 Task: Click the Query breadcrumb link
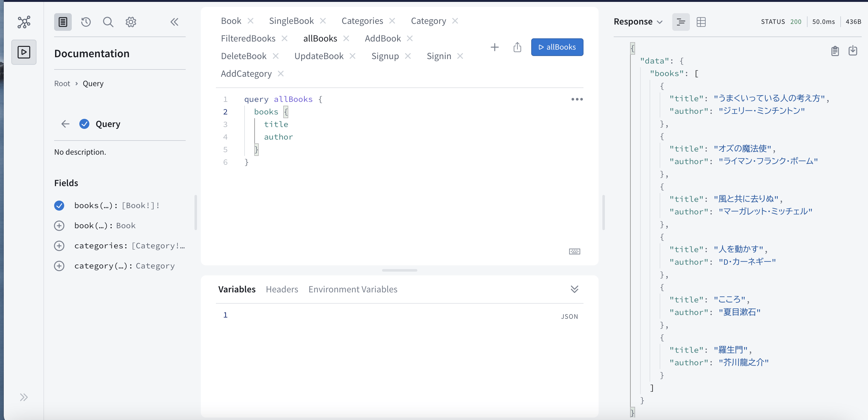tap(93, 83)
